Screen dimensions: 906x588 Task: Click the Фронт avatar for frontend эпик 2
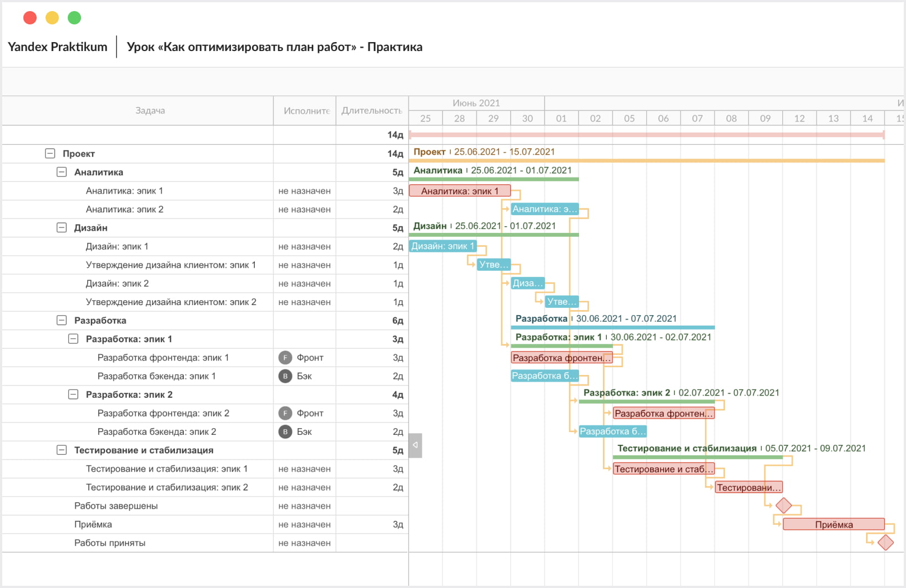tap(285, 413)
